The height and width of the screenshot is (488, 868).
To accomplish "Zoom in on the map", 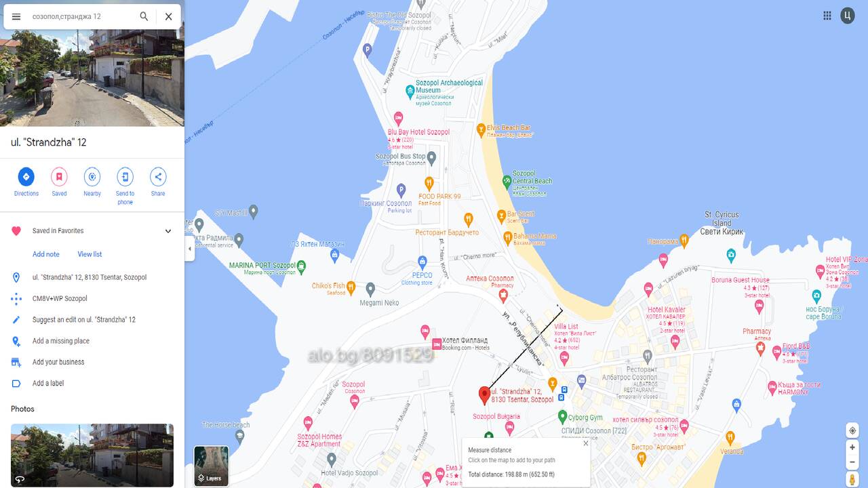I will click(852, 447).
